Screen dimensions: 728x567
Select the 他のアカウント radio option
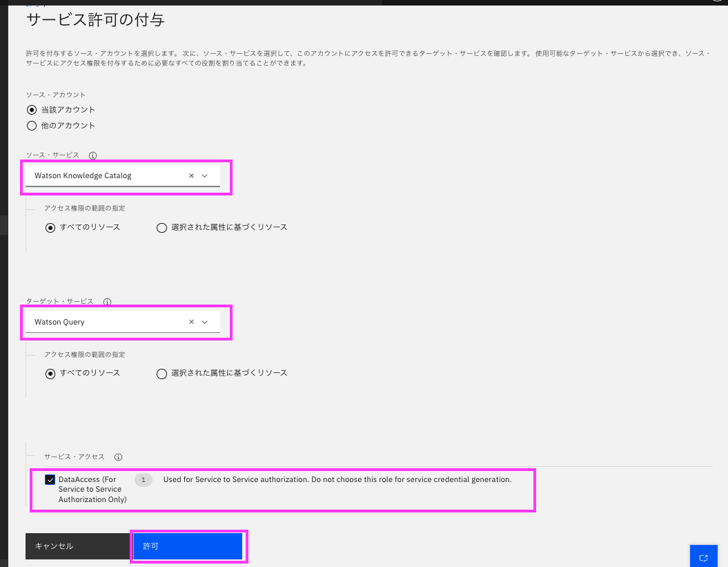pyautogui.click(x=32, y=126)
